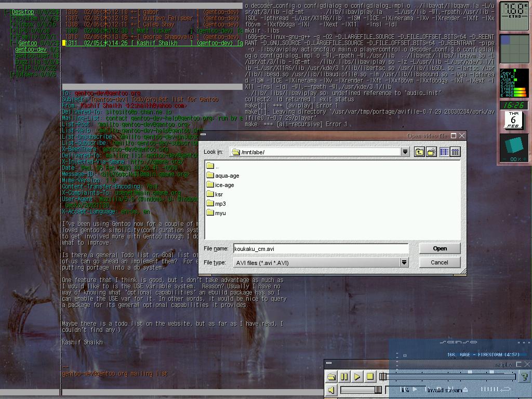Switch file dialog to detail view
This screenshot has height=399, width=532.
pyautogui.click(x=455, y=152)
